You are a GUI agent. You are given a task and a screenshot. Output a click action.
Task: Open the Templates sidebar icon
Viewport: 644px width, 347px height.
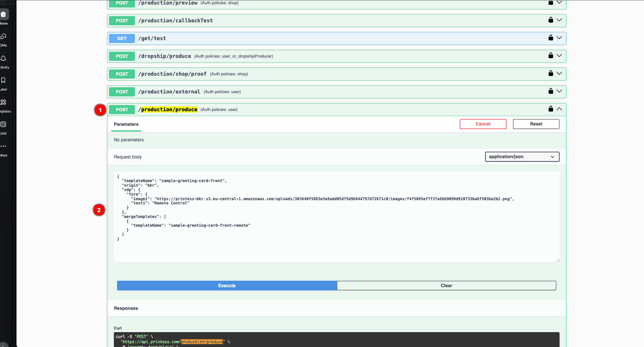click(4, 103)
